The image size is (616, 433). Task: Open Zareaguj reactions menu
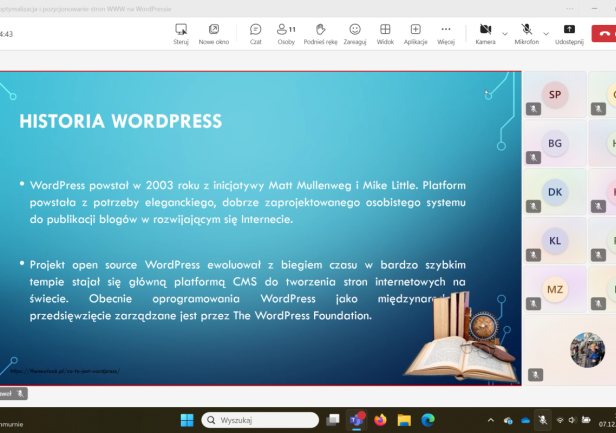click(355, 34)
